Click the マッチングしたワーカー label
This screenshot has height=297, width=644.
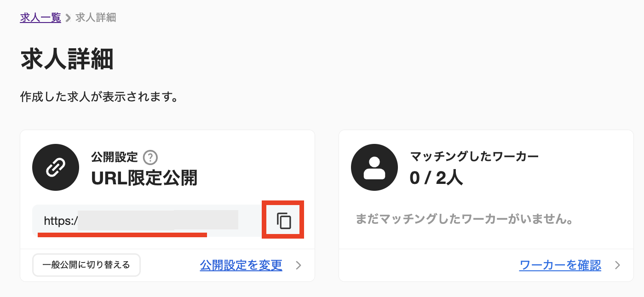click(x=474, y=157)
